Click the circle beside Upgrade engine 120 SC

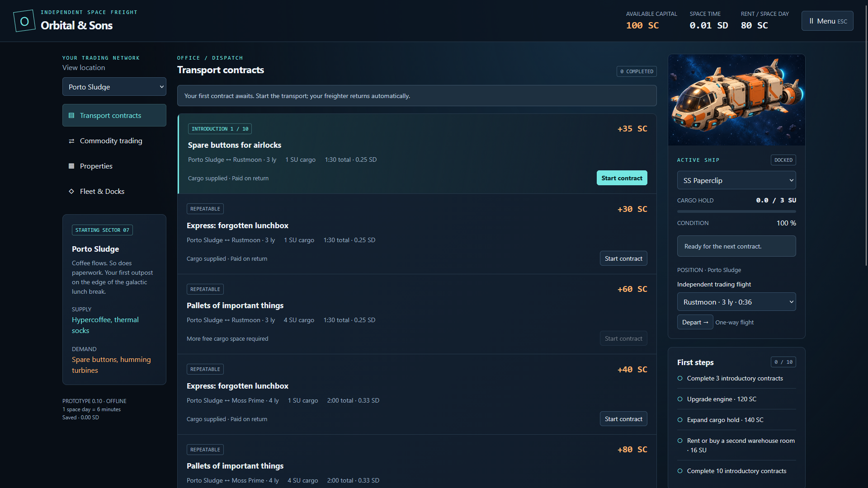(x=680, y=399)
